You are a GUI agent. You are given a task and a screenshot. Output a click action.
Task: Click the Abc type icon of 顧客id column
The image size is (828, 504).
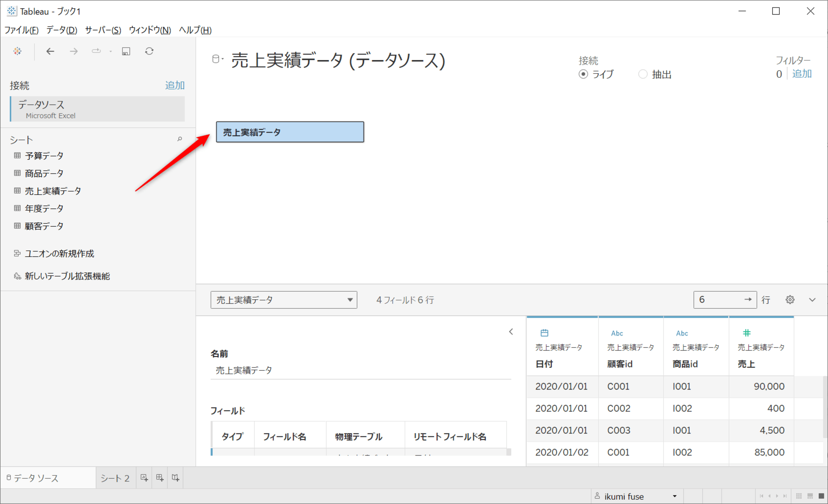point(617,333)
